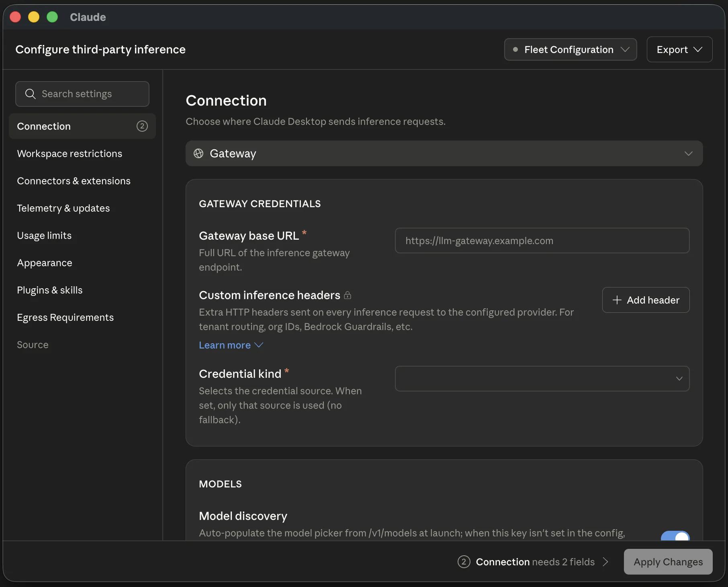This screenshot has height=587, width=728.
Task: Go to Connectors & extensions
Action: tap(82, 181)
